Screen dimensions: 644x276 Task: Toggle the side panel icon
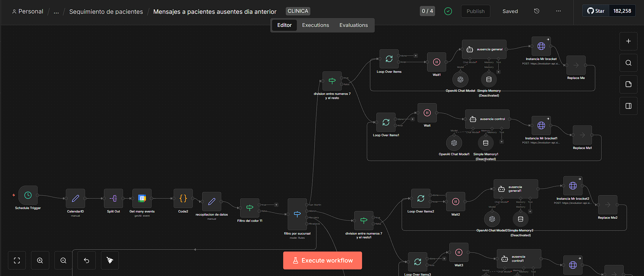(x=628, y=106)
